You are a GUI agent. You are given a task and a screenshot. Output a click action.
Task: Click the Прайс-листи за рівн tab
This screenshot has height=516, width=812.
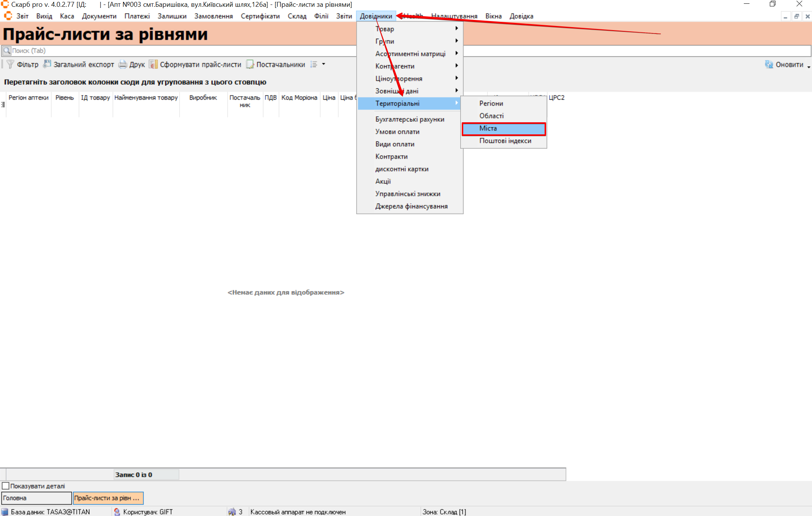pyautogui.click(x=108, y=498)
